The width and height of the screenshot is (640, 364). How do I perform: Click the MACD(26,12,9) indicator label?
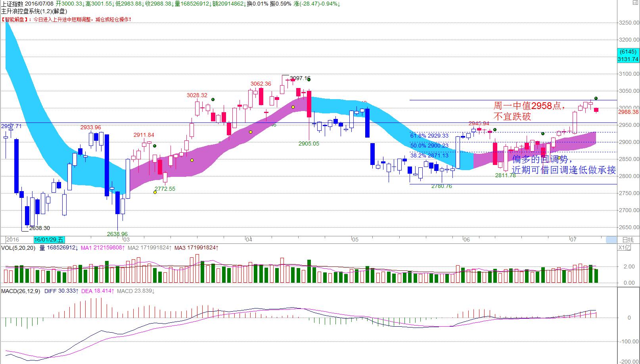pos(21,291)
